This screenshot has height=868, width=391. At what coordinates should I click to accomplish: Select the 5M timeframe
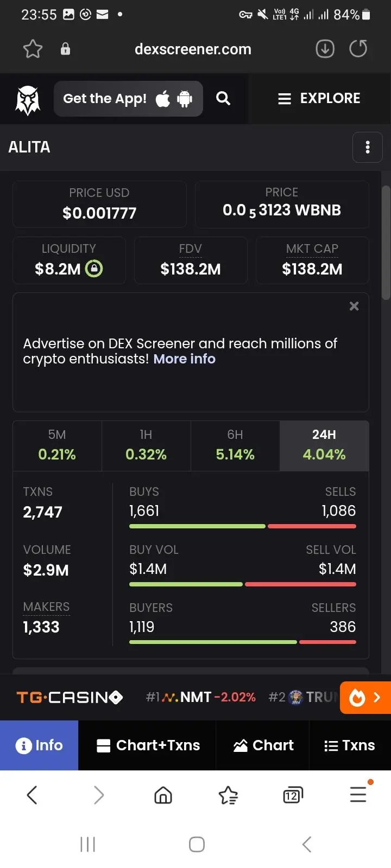(57, 445)
